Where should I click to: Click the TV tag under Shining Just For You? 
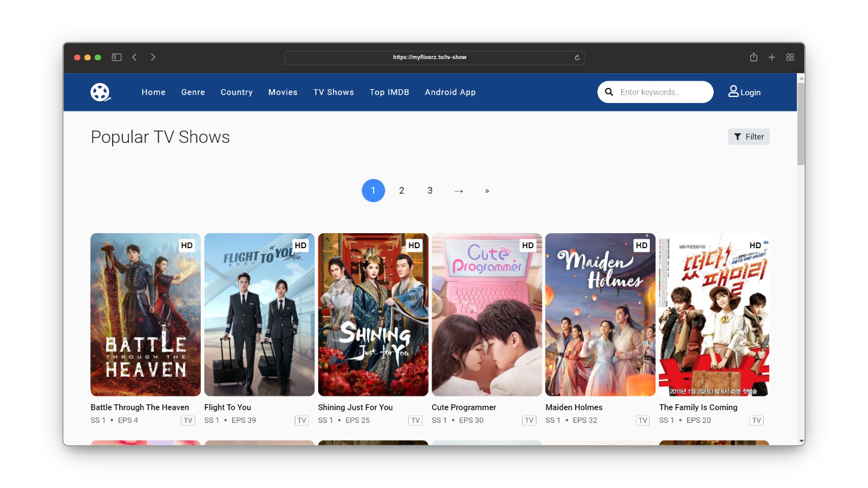click(x=415, y=421)
